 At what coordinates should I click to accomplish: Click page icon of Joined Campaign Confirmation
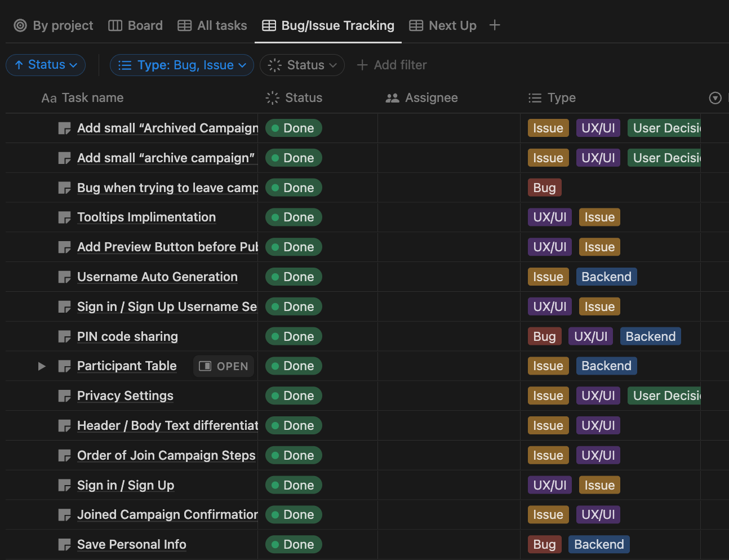(64, 515)
